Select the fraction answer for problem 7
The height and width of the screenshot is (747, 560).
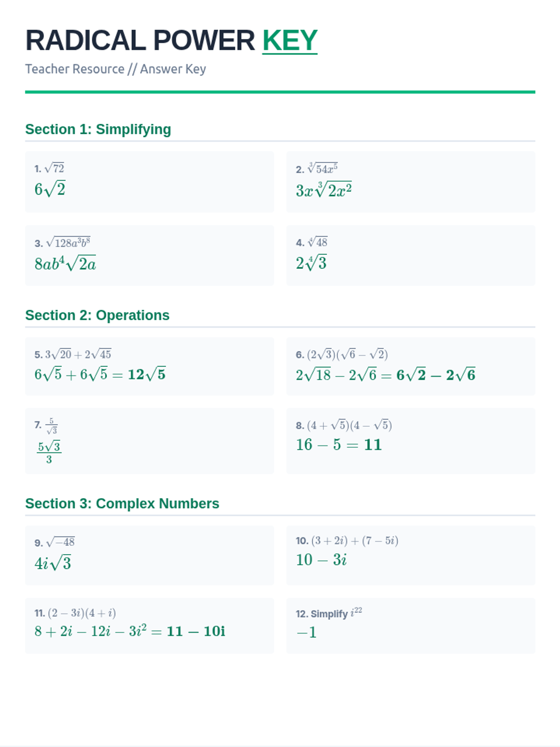49,452
